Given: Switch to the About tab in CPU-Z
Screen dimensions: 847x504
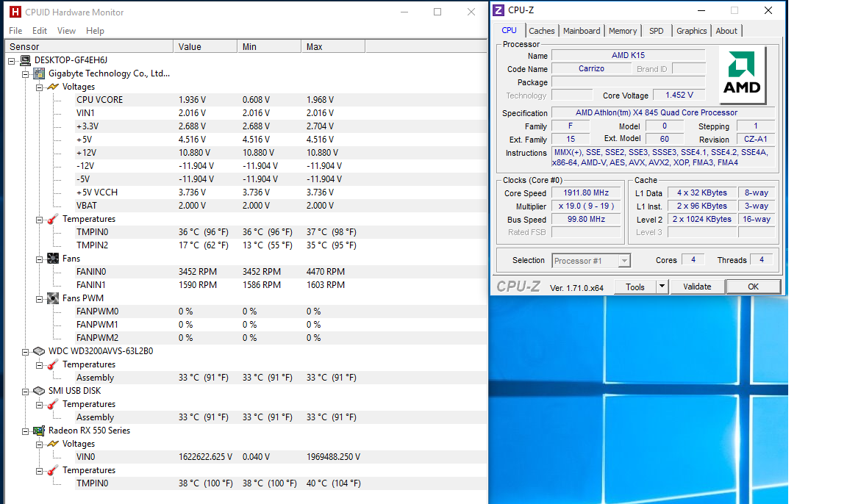Looking at the screenshot, I should (x=726, y=32).
